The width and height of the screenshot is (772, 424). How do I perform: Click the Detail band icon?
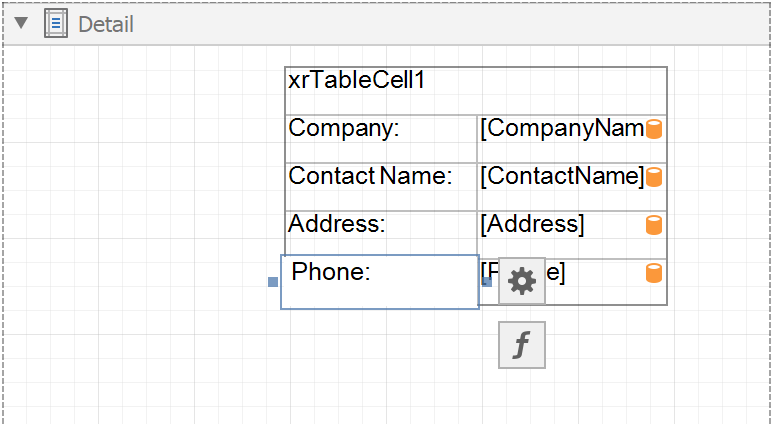56,24
